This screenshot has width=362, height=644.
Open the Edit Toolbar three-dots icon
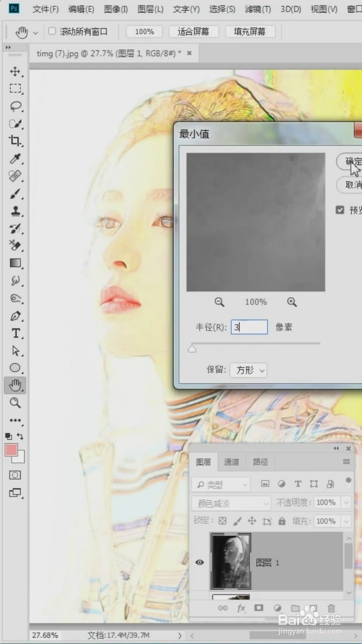pos(15,420)
